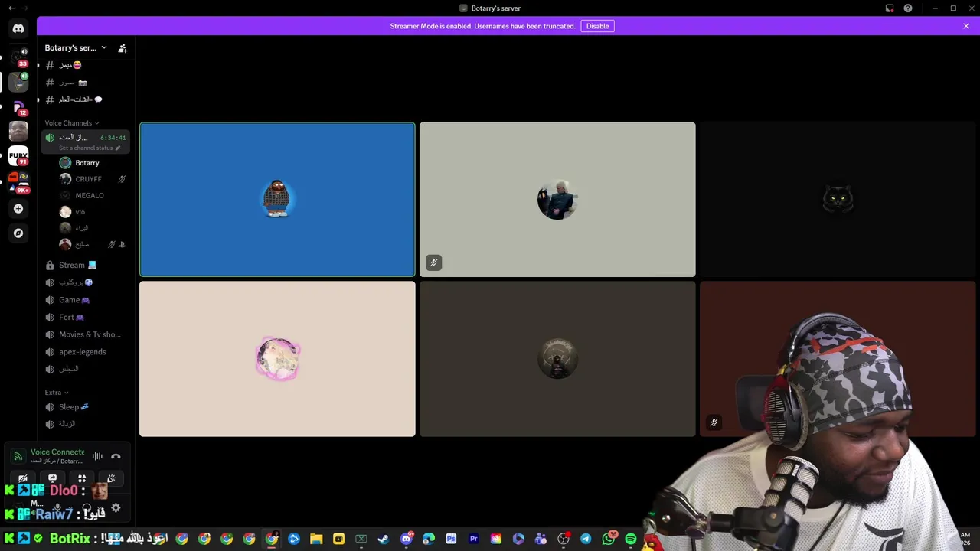This screenshot has height=551, width=980.
Task: Select Botarry in voice member list
Action: point(87,163)
